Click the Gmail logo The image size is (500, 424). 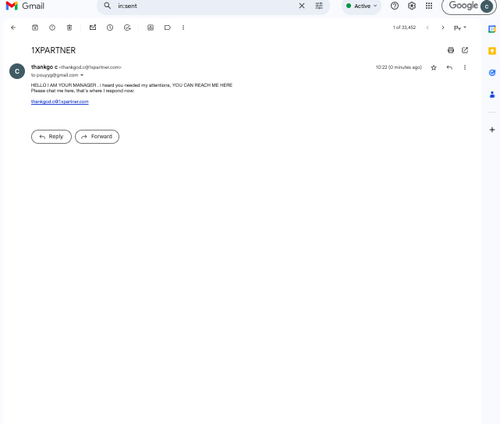[25, 6]
